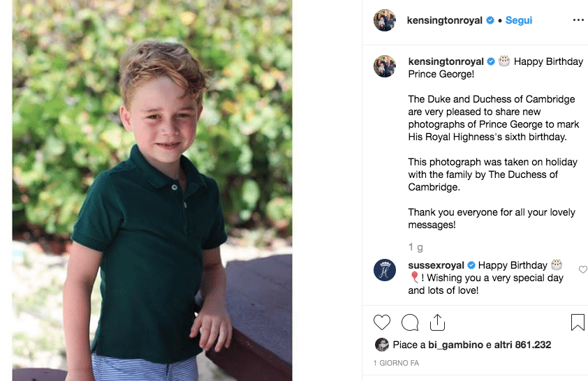The height and width of the screenshot is (381, 588).
Task: Open bi_gambino profile from the likes line
Action: (x=454, y=344)
